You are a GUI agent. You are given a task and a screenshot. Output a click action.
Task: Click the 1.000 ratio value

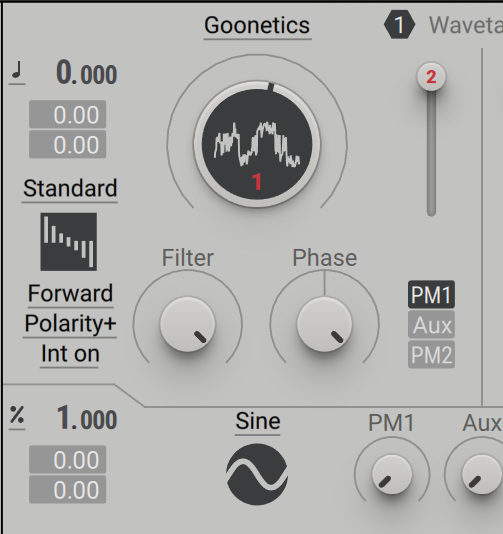pyautogui.click(x=87, y=419)
